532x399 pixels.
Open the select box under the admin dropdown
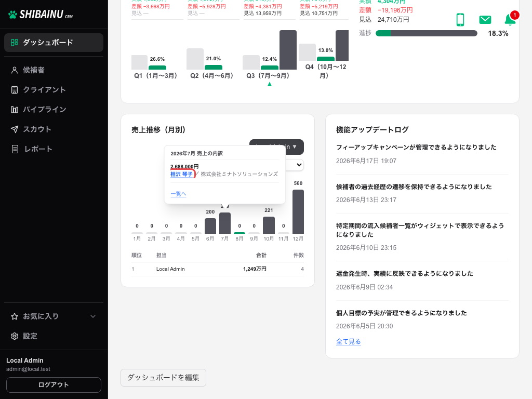(x=295, y=165)
